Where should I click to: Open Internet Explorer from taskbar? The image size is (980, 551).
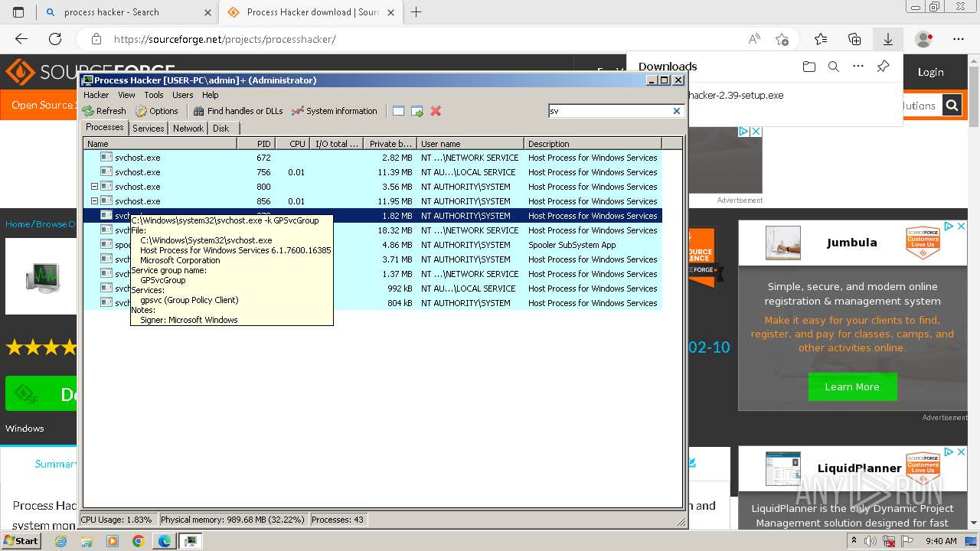click(x=60, y=541)
